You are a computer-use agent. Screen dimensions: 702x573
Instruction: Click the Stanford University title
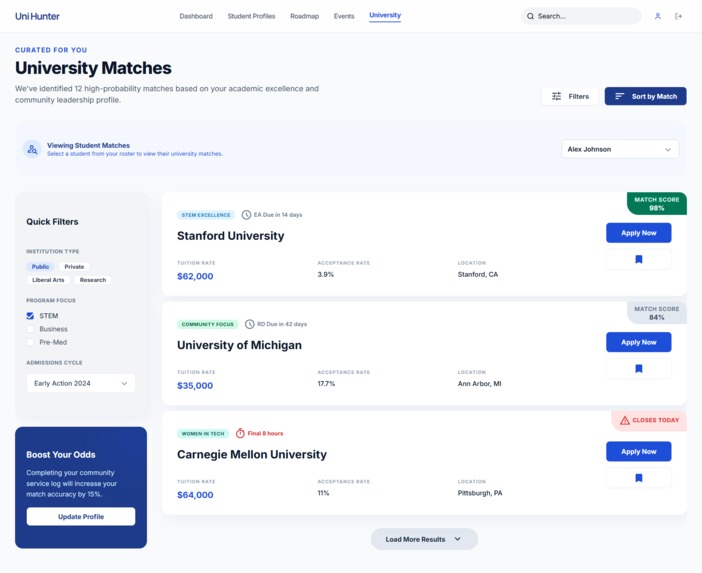(231, 236)
